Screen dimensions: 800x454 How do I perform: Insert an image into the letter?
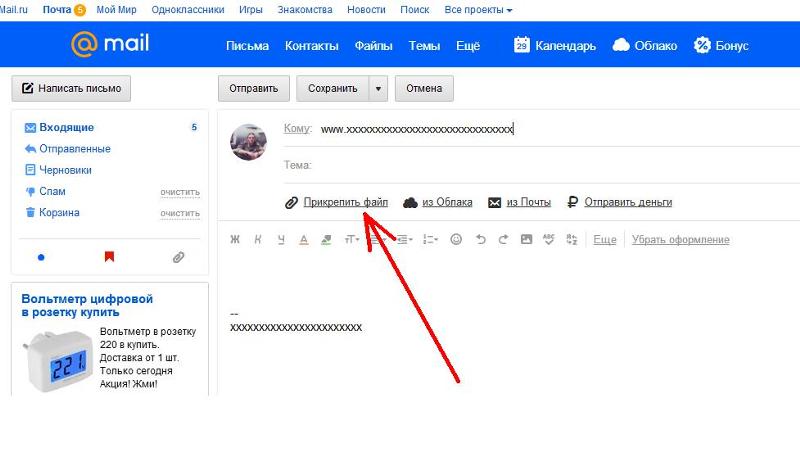click(526, 239)
